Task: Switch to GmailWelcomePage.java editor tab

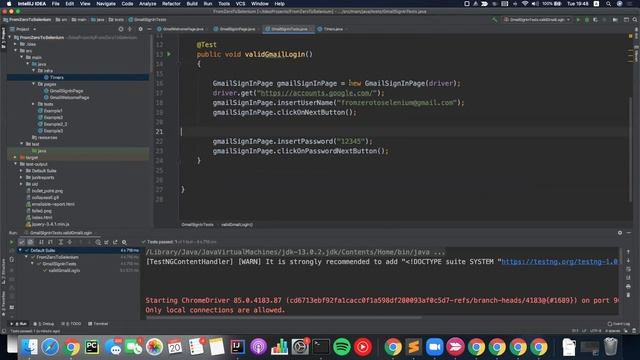Action: click(x=180, y=29)
